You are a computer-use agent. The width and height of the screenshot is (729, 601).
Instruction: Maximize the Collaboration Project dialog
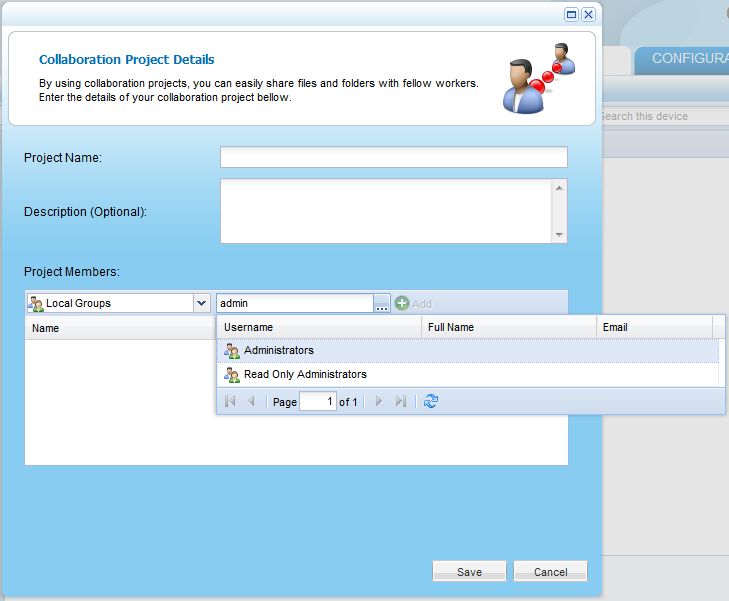tap(571, 14)
